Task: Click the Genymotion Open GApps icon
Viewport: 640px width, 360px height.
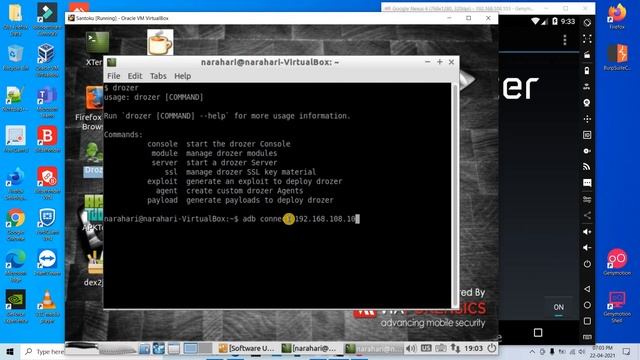Action: point(587,199)
